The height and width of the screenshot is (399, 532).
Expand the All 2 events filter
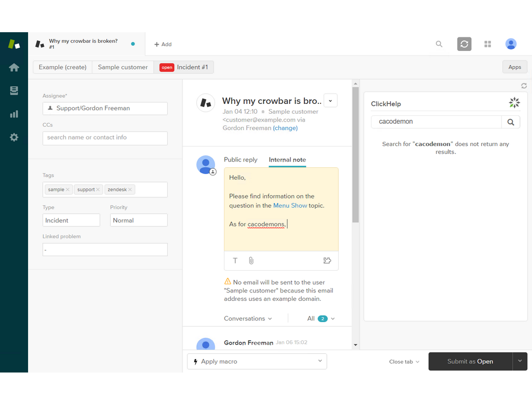[x=321, y=318]
